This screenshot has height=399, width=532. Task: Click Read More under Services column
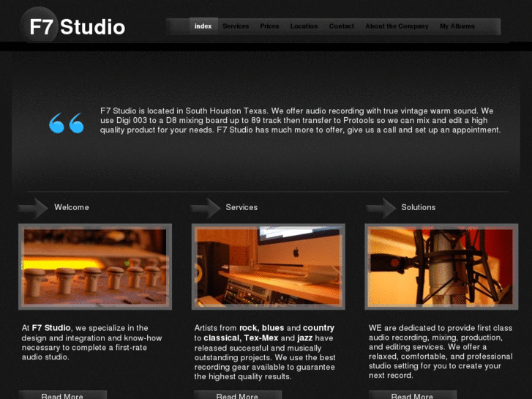pos(237,395)
